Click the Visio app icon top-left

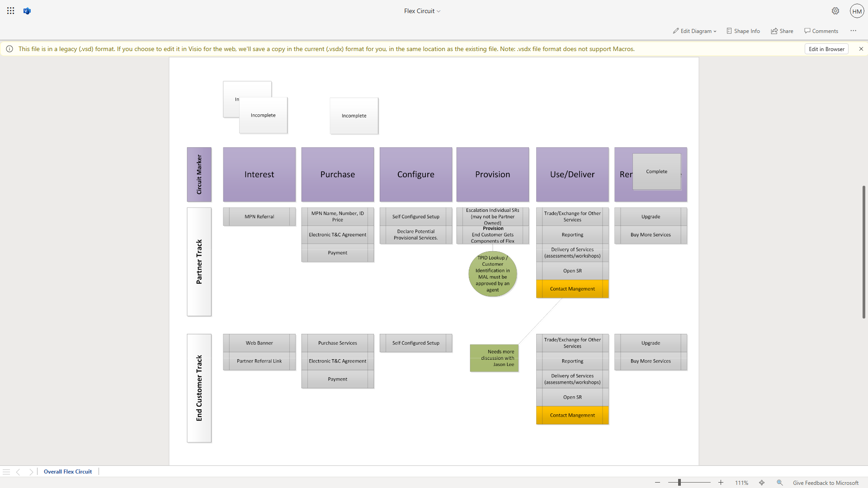[27, 11]
